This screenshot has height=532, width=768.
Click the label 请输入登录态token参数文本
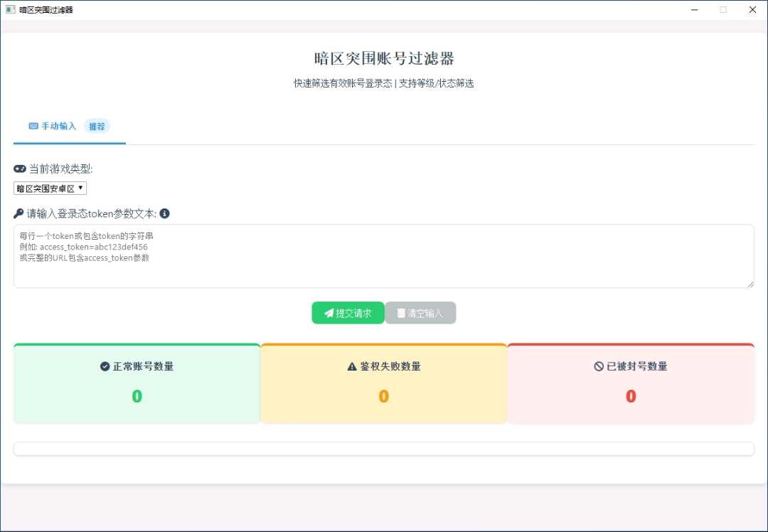coord(92,213)
